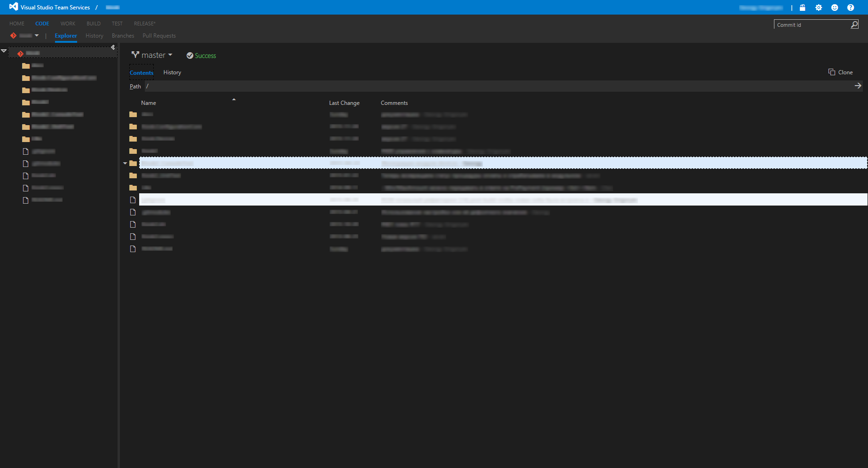Image resolution: width=868 pixels, height=468 pixels.
Task: Open the master branch dropdown
Action: click(152, 55)
